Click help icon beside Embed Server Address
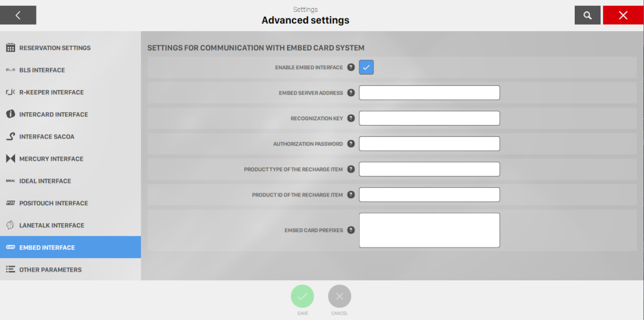The height and width of the screenshot is (320, 644). [351, 93]
